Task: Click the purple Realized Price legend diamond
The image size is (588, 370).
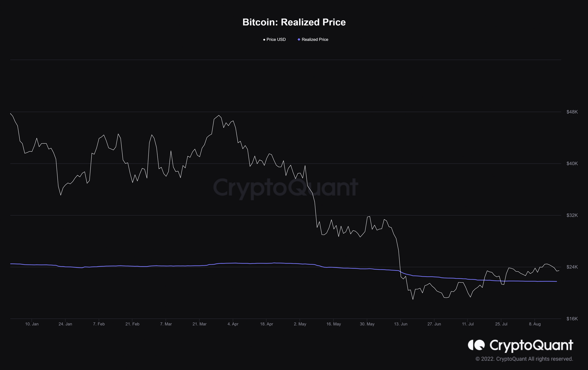Action: [x=299, y=39]
